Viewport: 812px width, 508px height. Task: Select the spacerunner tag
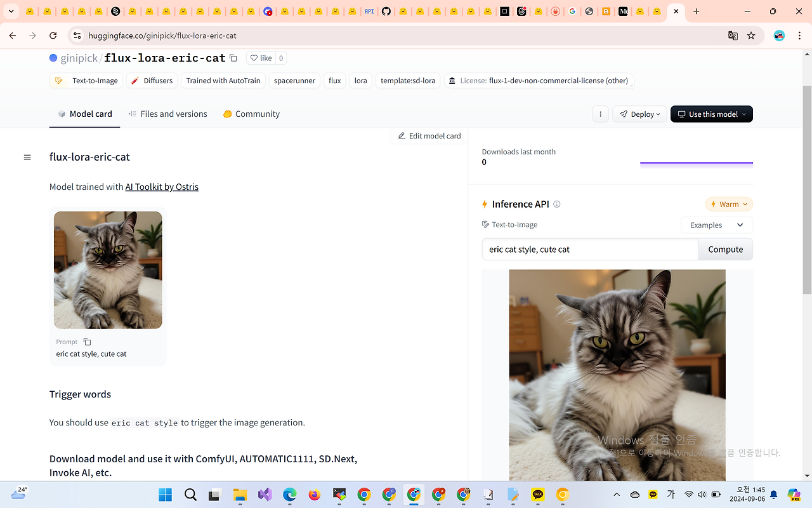tap(294, 81)
